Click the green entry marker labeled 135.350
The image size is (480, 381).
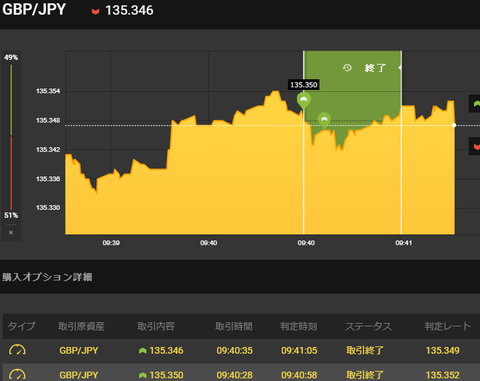click(x=304, y=101)
